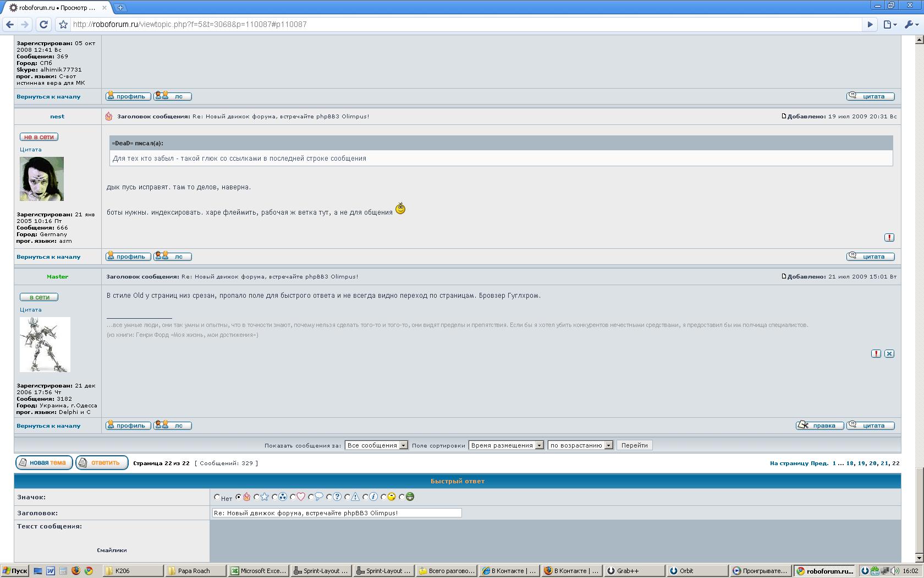The image size is (924, 578).
Task: Click into the 'Заголовок' subject field
Action: (x=337, y=513)
